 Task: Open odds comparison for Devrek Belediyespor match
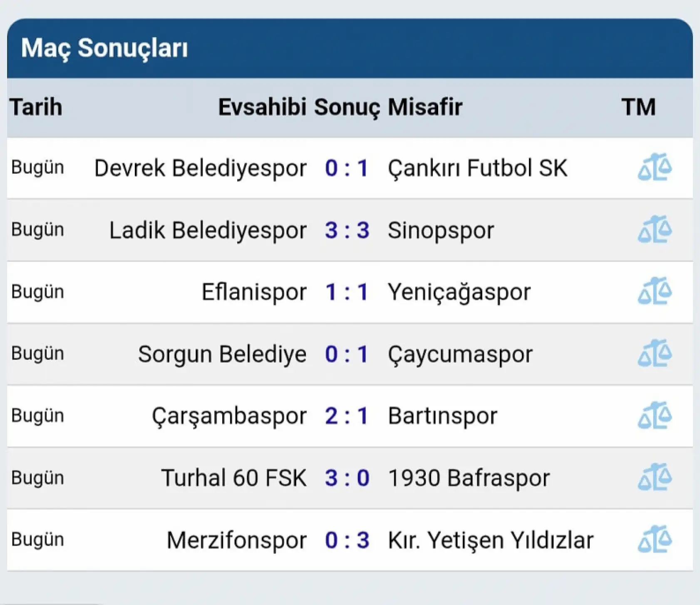click(655, 168)
